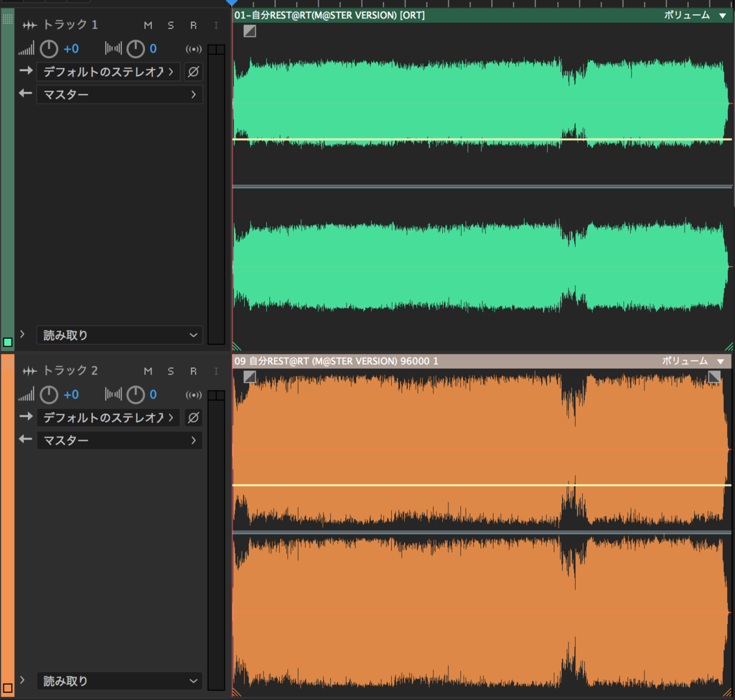Open Track 1 input dropdown デフォルトのステレオ入力
The image size is (735, 700).
[108, 72]
